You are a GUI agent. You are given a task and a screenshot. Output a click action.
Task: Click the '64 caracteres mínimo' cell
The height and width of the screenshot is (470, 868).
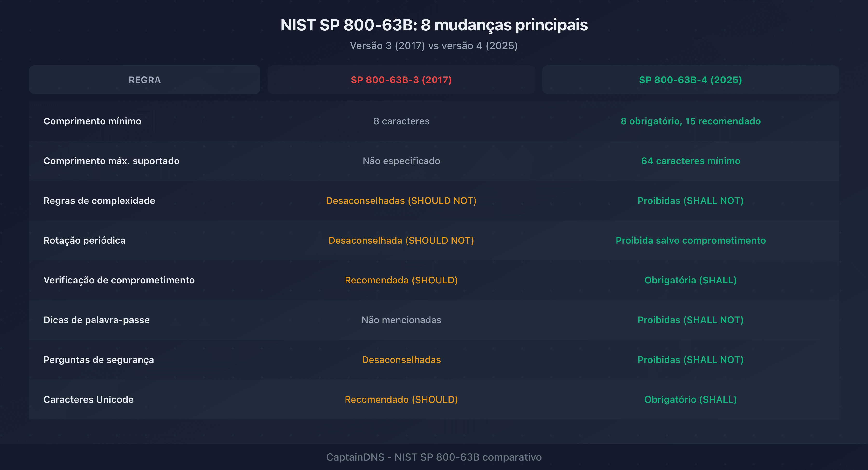pos(691,161)
